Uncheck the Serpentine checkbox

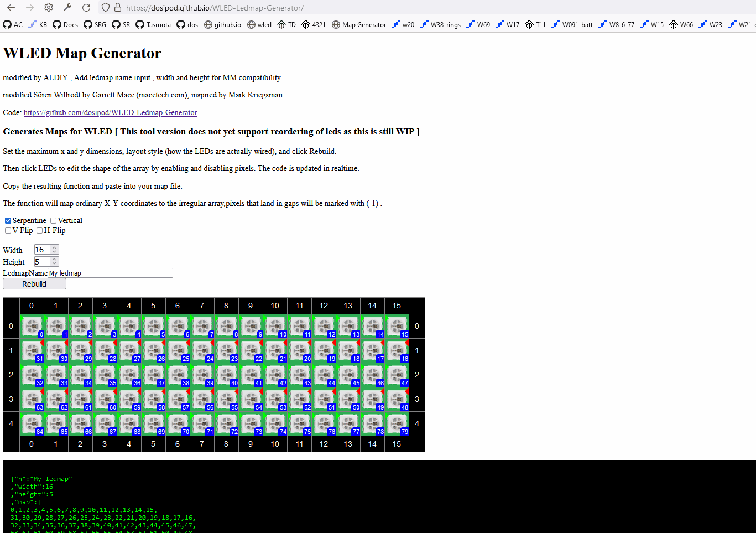(x=8, y=220)
